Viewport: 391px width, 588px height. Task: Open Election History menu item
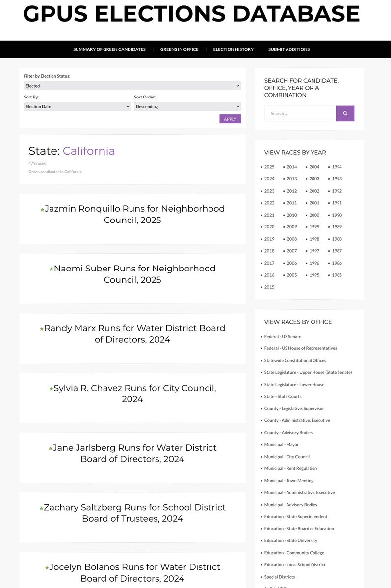point(234,49)
